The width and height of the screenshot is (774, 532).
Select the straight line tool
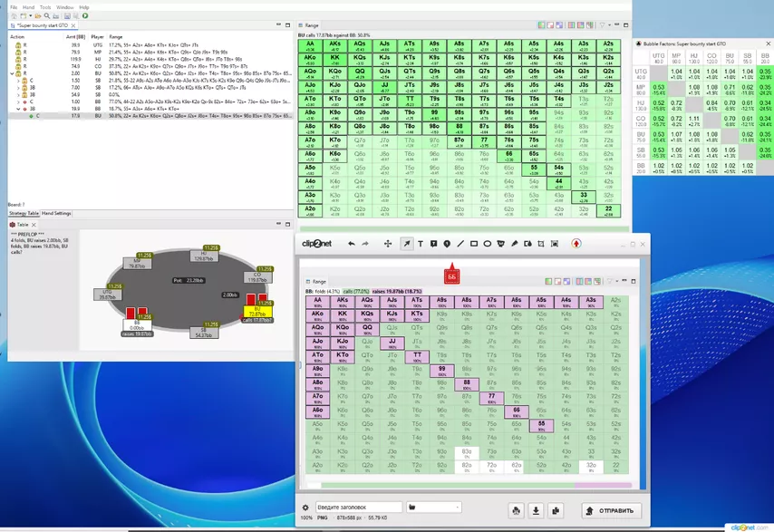(460, 244)
